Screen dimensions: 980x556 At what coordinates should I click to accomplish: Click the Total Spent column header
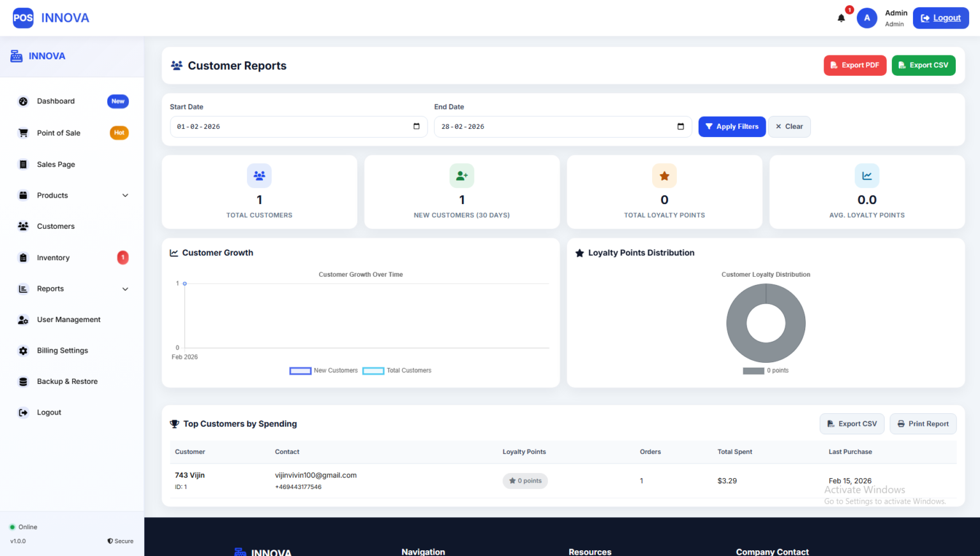734,451
